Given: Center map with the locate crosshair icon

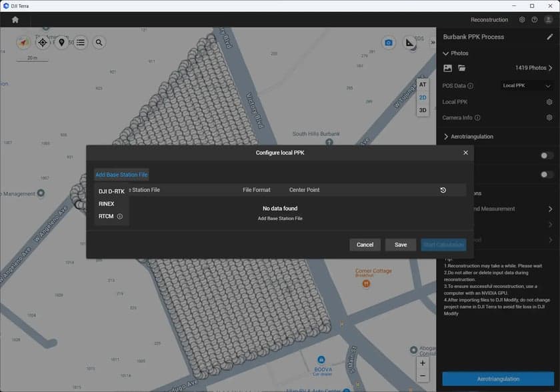Looking at the screenshot, I should (x=43, y=43).
